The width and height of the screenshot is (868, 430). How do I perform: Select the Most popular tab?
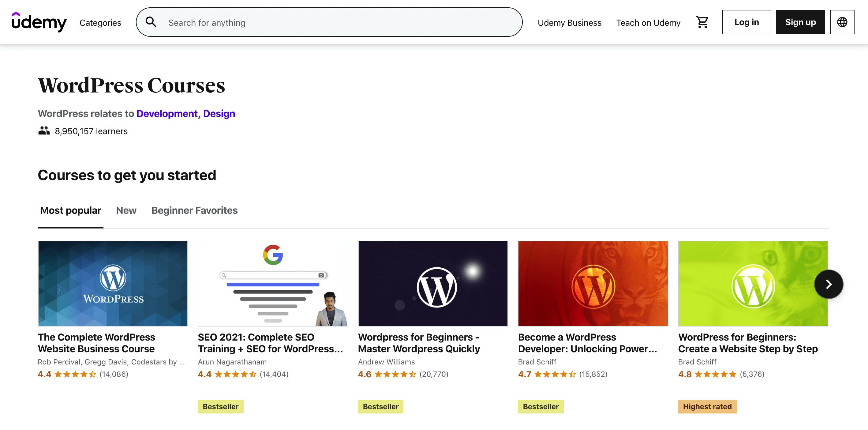(x=70, y=210)
